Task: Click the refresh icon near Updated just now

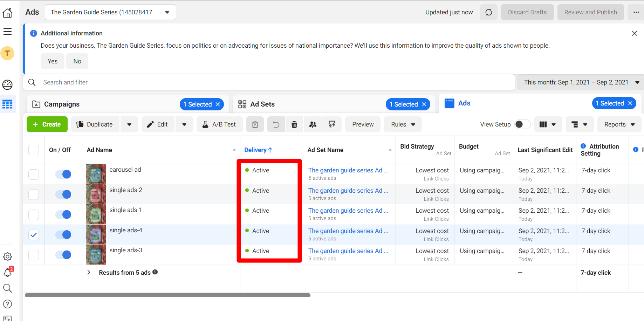Action: 488,12
